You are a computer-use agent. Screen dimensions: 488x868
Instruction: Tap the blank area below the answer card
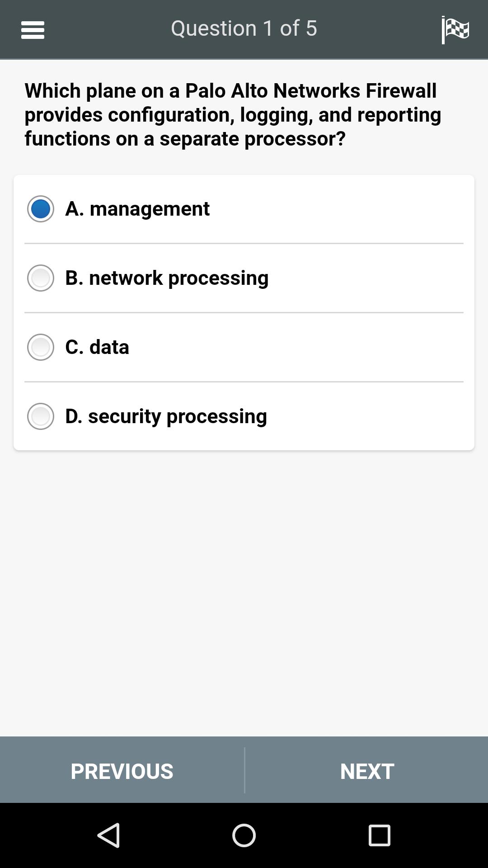244,592
